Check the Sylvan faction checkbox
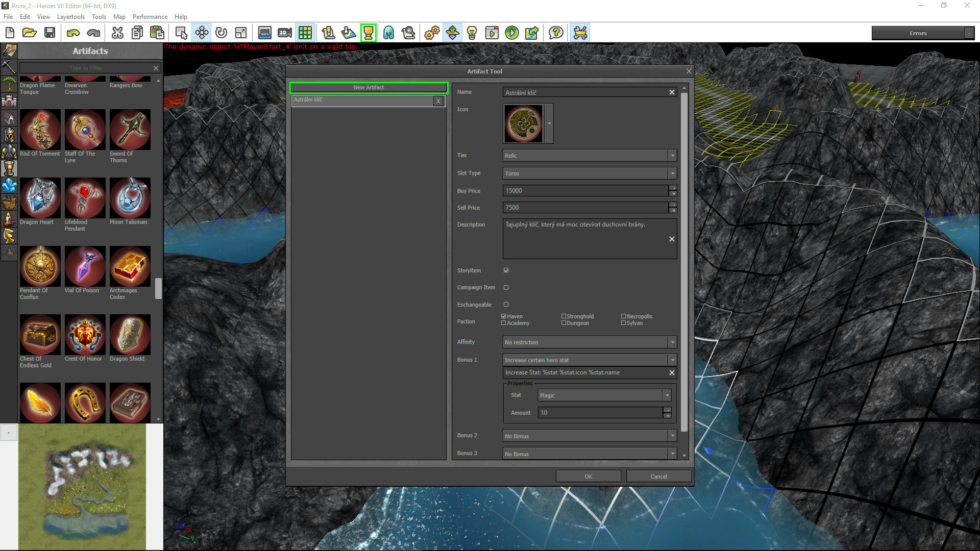The width and height of the screenshot is (980, 551). pyautogui.click(x=623, y=323)
